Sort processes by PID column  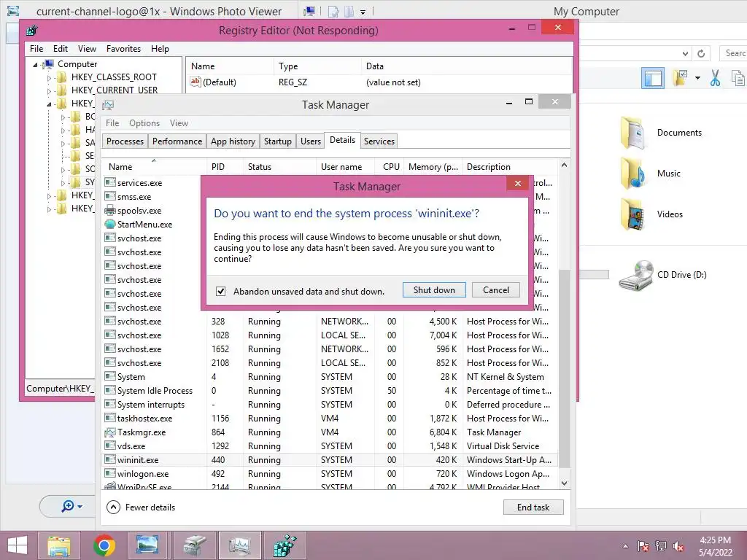(x=225, y=167)
